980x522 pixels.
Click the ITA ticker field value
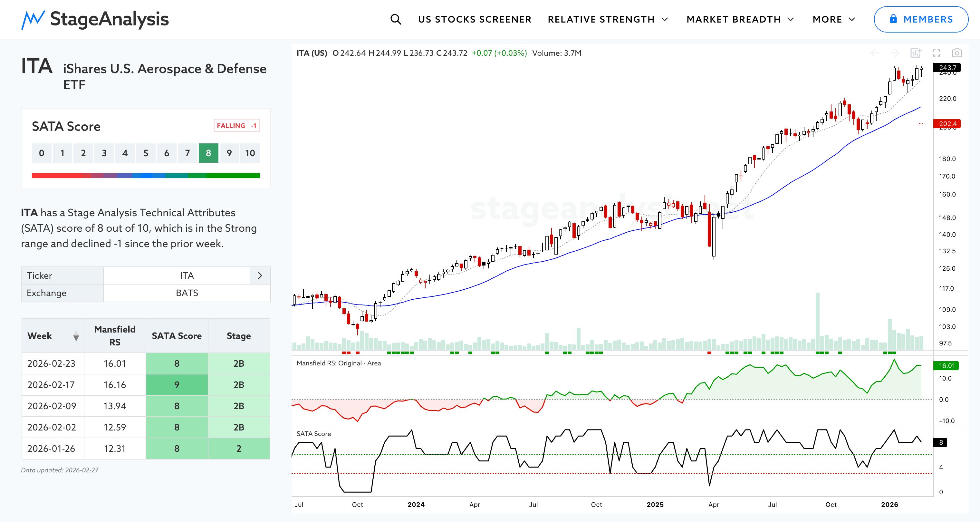(187, 275)
